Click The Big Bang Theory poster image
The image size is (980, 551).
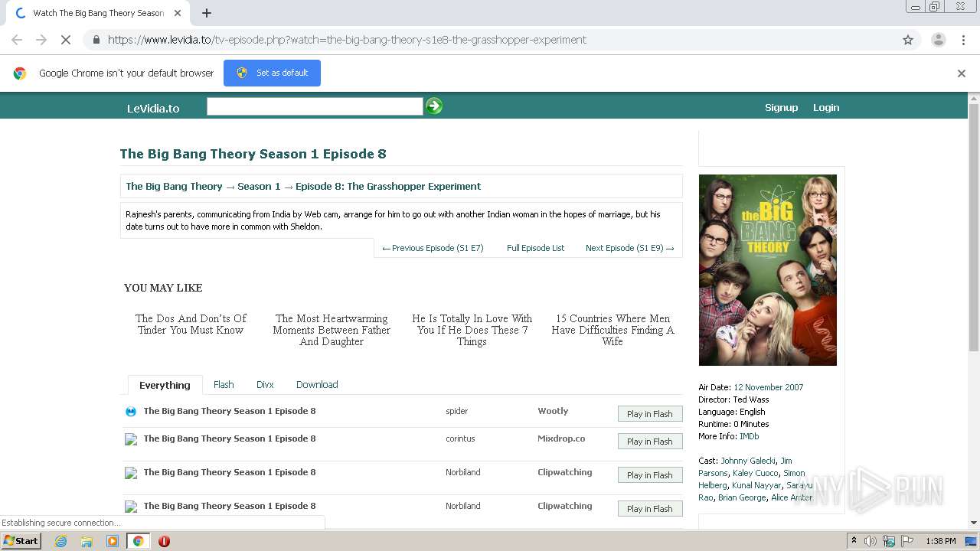pyautogui.click(x=767, y=270)
